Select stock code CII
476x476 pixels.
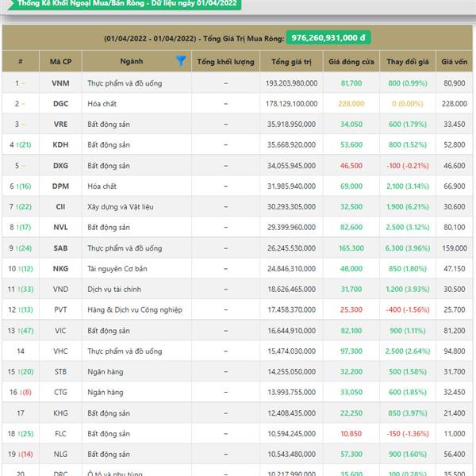pyautogui.click(x=60, y=207)
